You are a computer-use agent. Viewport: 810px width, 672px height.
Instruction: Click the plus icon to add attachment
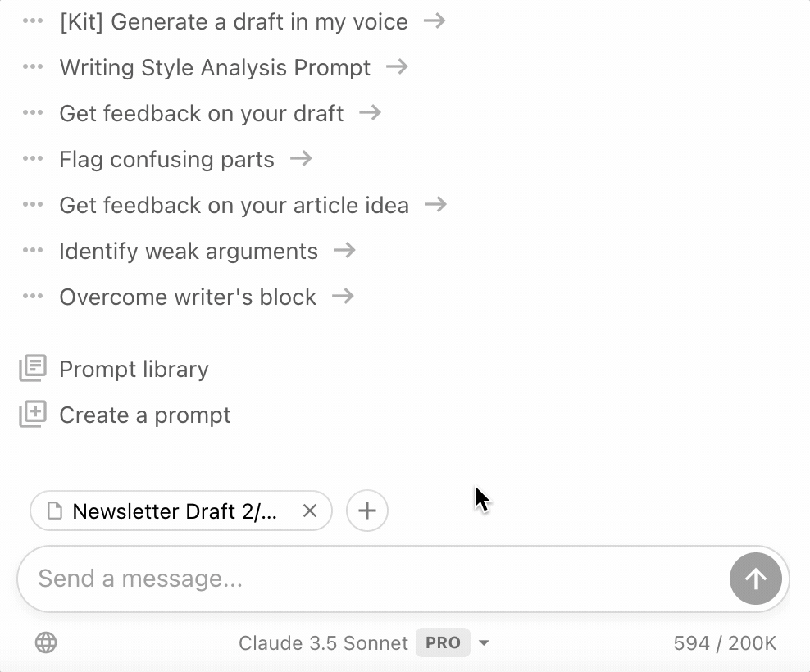click(367, 511)
